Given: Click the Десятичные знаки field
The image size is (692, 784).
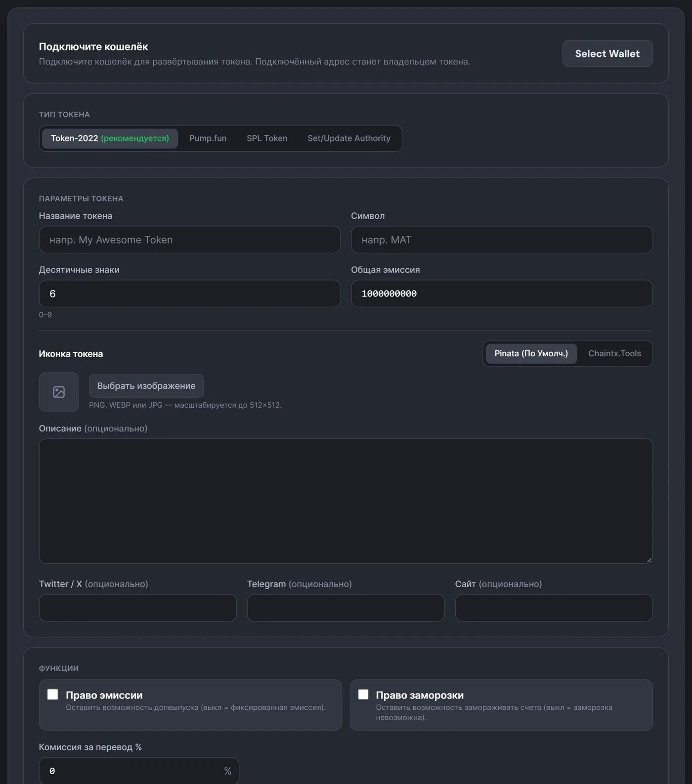Looking at the screenshot, I should coord(190,294).
